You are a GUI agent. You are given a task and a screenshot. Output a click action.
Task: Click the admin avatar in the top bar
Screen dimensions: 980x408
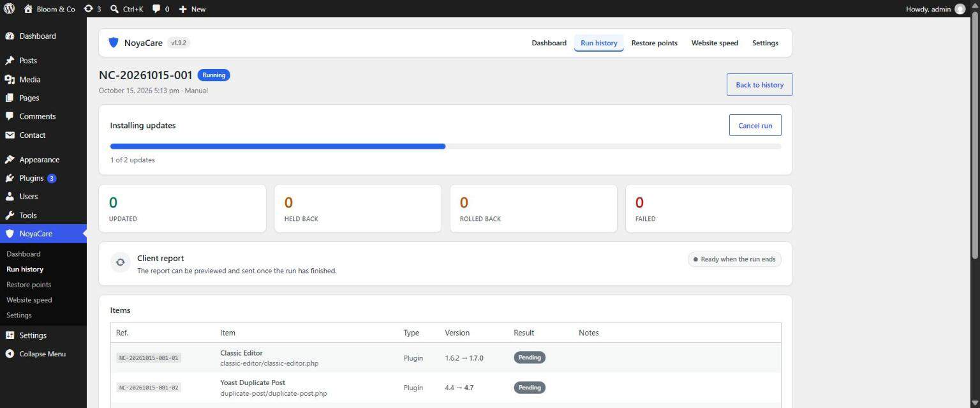[960, 9]
